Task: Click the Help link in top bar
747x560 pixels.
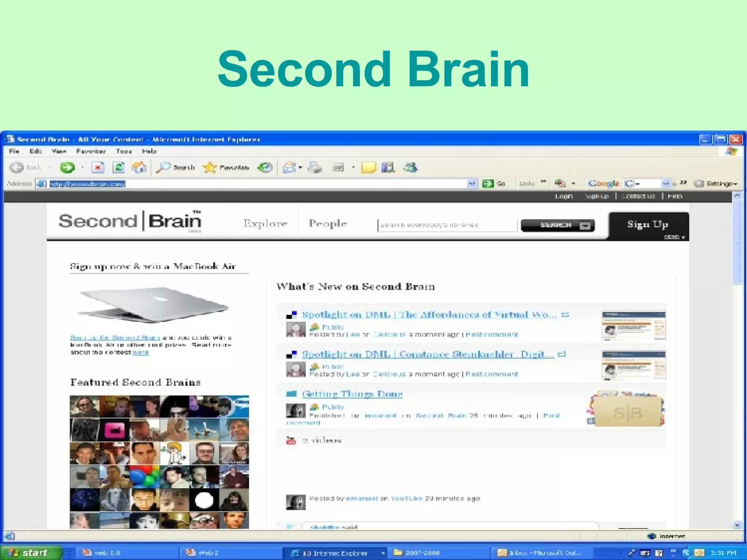Action: (x=675, y=196)
